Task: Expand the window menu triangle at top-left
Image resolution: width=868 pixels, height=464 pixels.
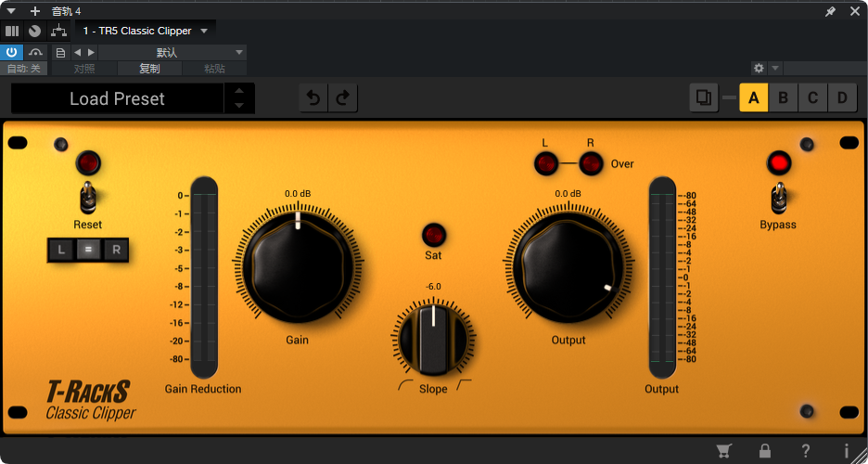Action: tap(11, 11)
